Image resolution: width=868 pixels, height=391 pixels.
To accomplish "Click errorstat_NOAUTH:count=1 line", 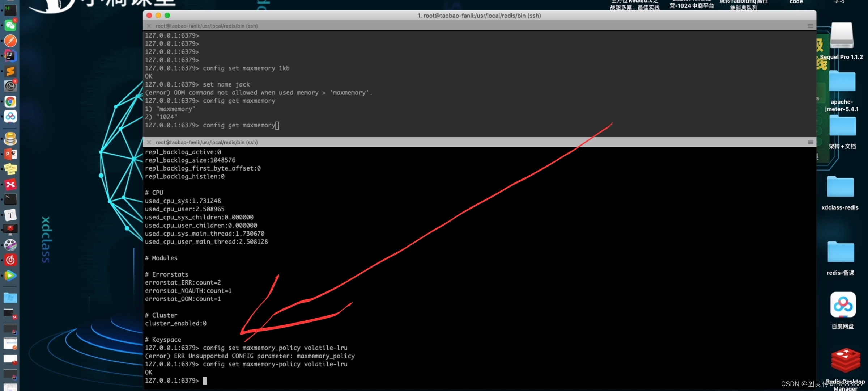I will coord(188,291).
